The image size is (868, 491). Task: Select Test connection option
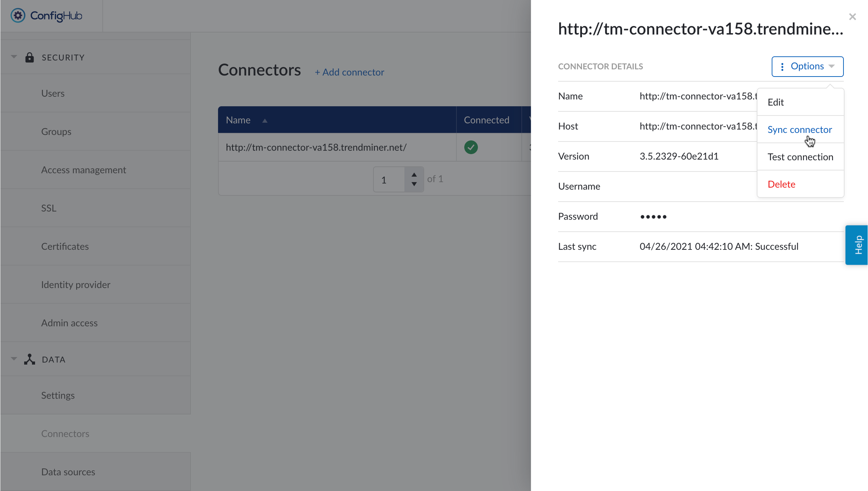[801, 157]
